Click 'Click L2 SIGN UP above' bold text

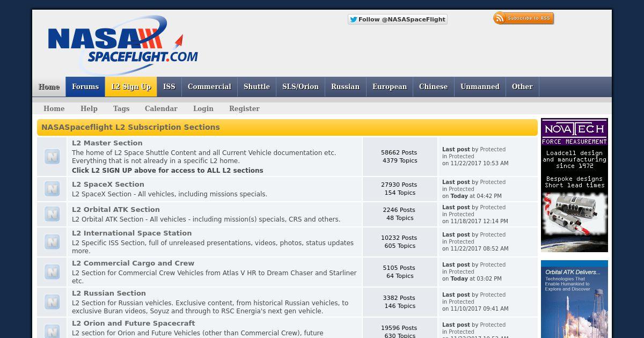167,171
